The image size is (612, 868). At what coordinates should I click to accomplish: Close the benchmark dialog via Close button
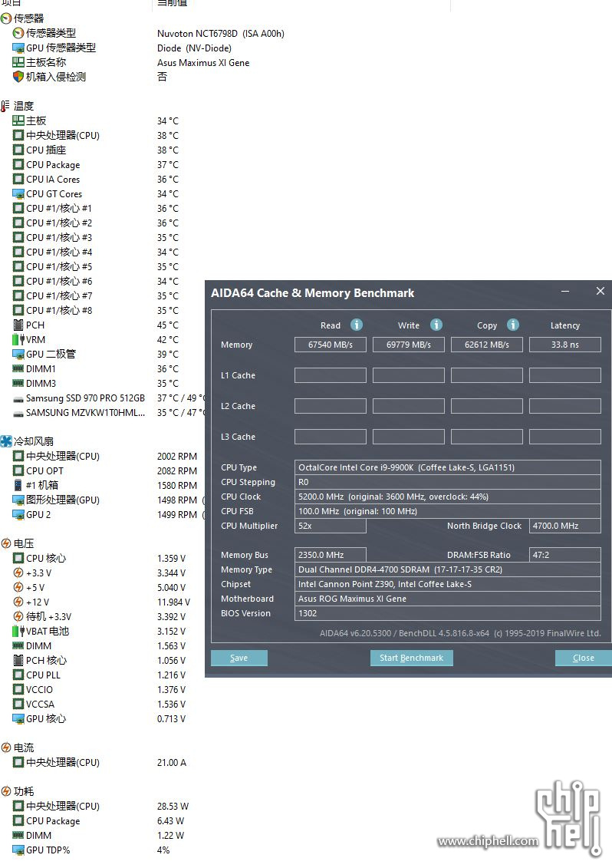(583, 658)
